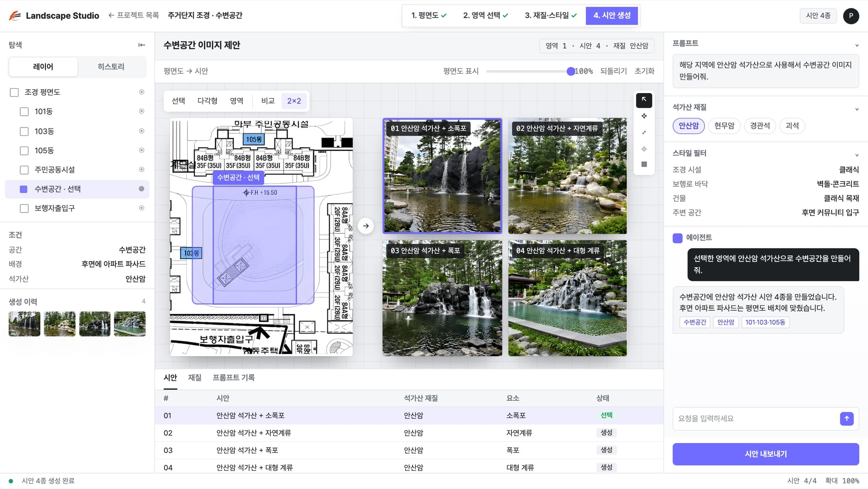Open image 04 안산암 석가산 + 대형 계류
This screenshot has height=489, width=868.
click(567, 298)
